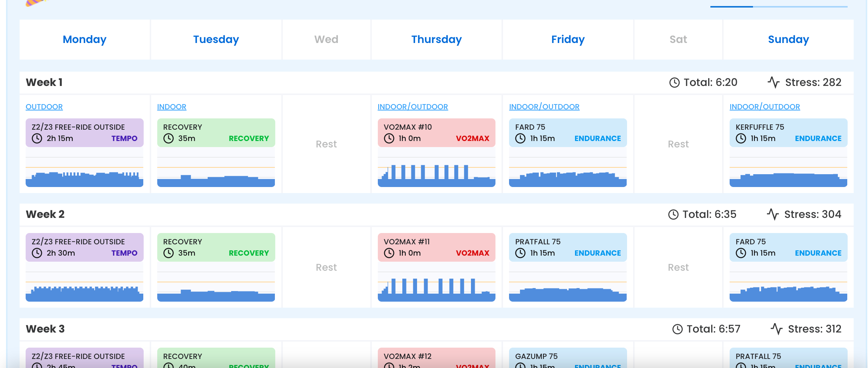View power graph of KERFUFFLE 75
Viewport: 868px width, 368px height.
788,167
